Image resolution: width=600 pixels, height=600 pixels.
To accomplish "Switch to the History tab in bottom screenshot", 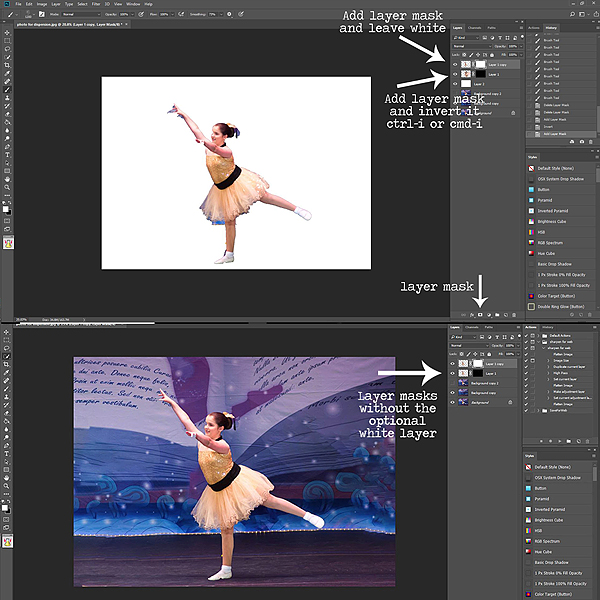I will tap(548, 327).
